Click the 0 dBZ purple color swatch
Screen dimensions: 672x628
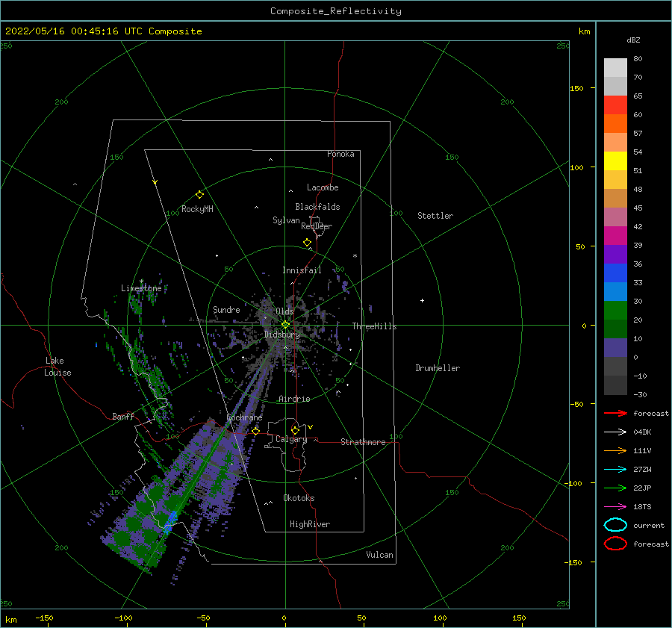click(x=615, y=348)
